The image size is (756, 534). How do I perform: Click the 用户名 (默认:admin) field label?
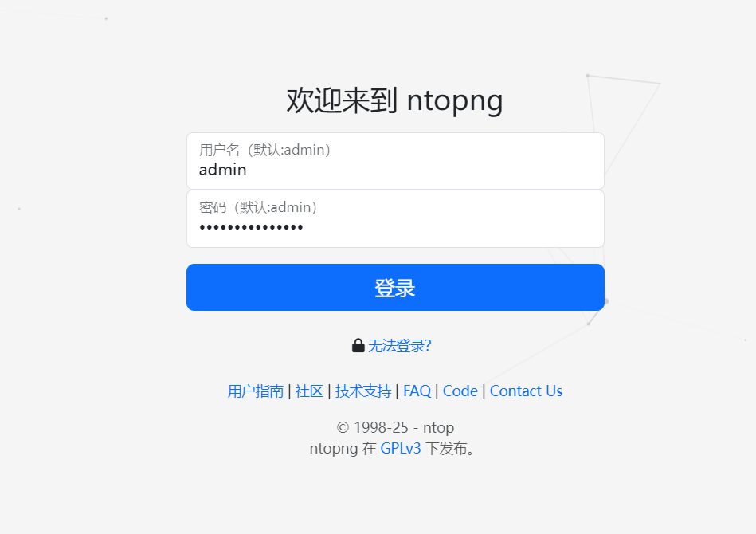coord(264,150)
